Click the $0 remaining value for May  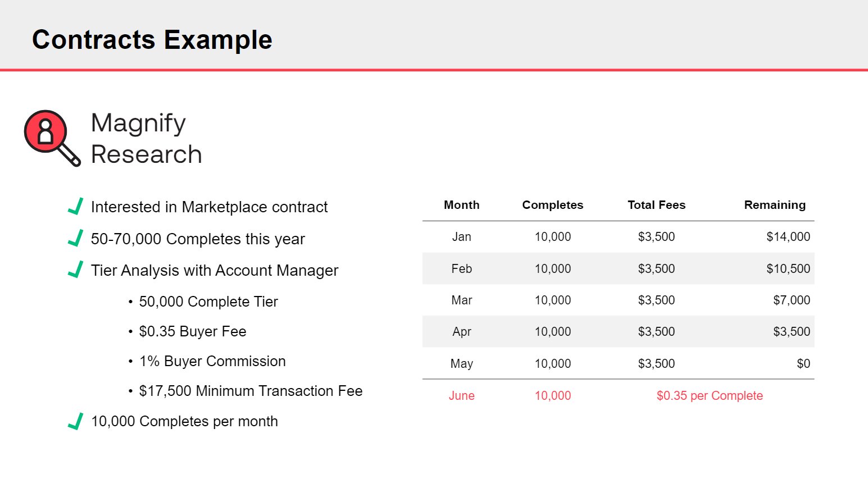(x=803, y=364)
